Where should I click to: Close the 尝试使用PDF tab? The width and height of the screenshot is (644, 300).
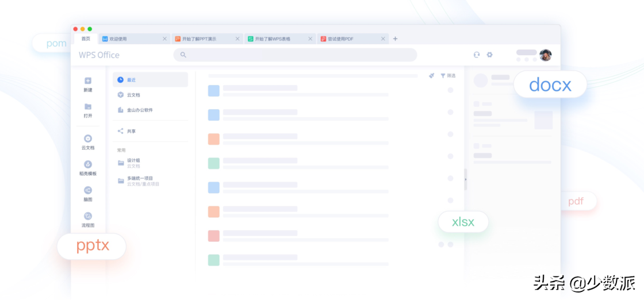tap(383, 39)
